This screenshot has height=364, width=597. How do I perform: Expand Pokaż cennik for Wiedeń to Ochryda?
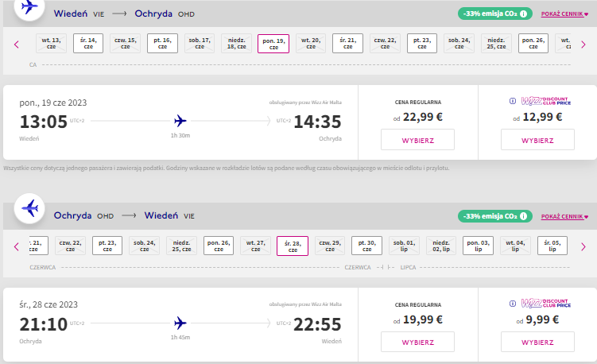564,14
